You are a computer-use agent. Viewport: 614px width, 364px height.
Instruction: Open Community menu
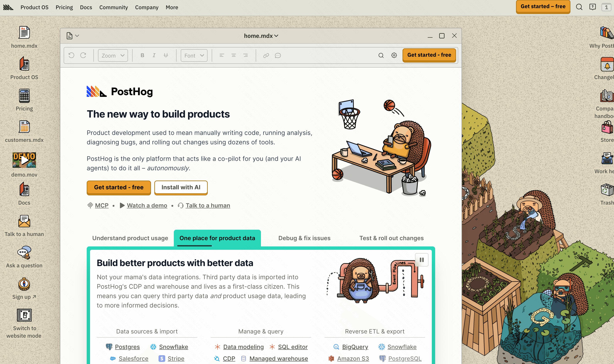[114, 7]
